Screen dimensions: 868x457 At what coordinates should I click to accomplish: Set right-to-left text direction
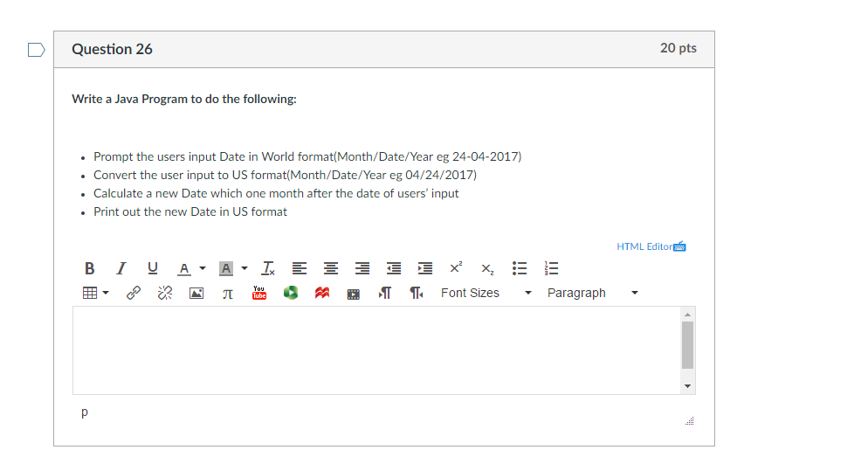coord(417,293)
